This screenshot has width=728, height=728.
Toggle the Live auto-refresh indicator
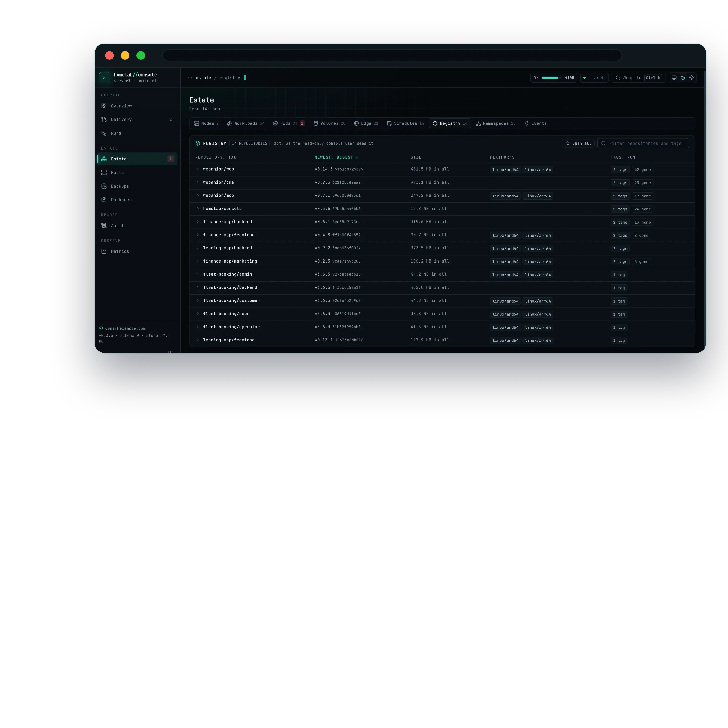594,78
